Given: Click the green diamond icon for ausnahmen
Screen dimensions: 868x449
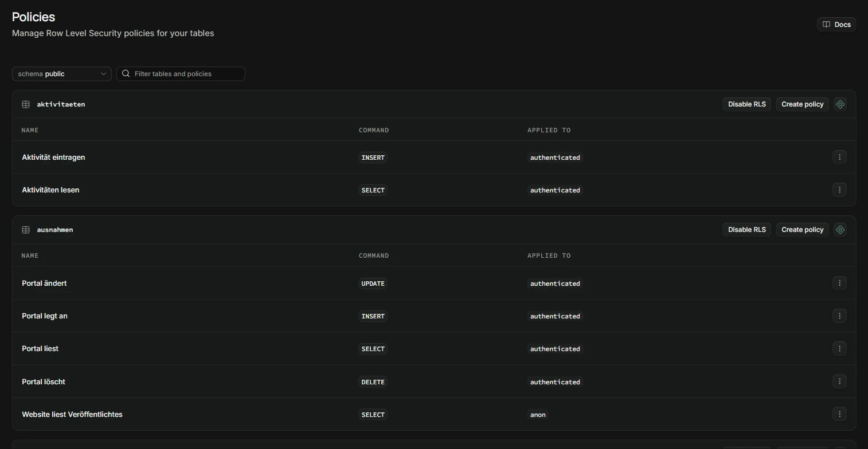Looking at the screenshot, I should point(840,230).
